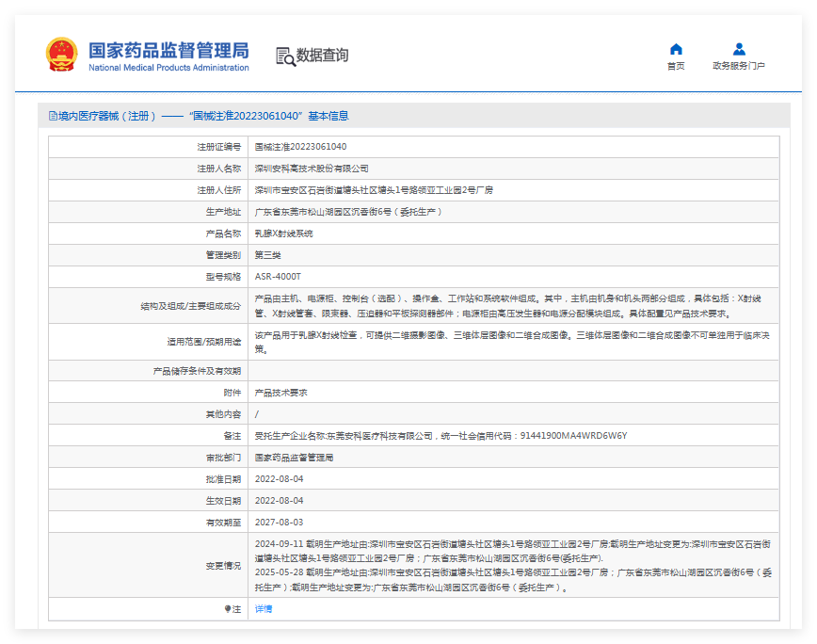Viewport: 817px width, 644px height.
Task: Select the 附件 row label
Action: pyautogui.click(x=232, y=393)
